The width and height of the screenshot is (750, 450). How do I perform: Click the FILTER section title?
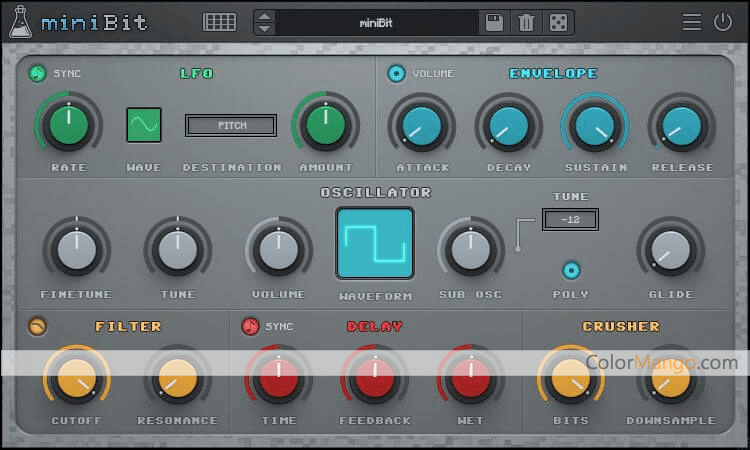point(128,327)
